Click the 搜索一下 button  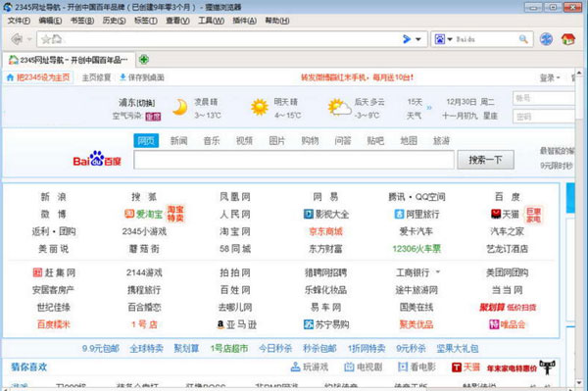485,160
